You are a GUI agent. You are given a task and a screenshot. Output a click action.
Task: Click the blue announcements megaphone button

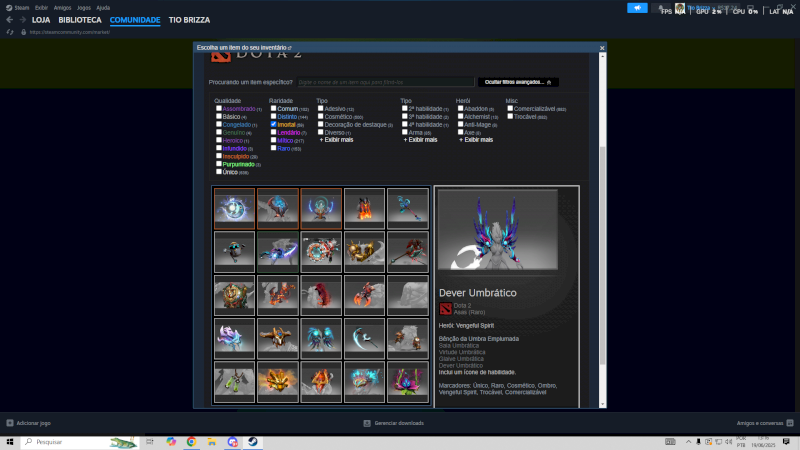pyautogui.click(x=636, y=8)
